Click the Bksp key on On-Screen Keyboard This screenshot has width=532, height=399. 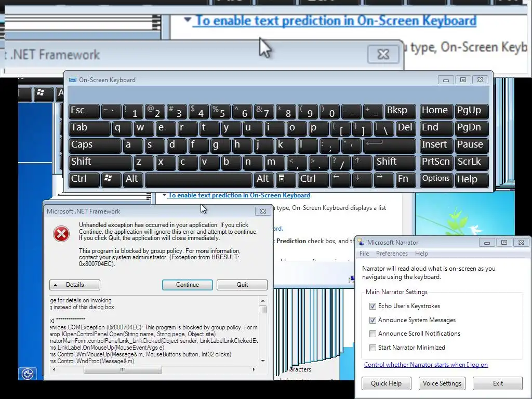click(401, 111)
